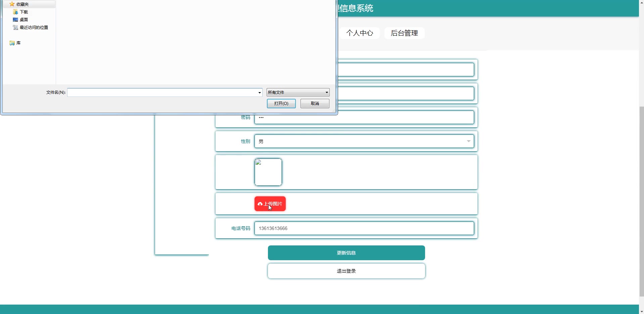This screenshot has height=314, width=644.
Task: Click the Favorites star icon
Action: 12,4
